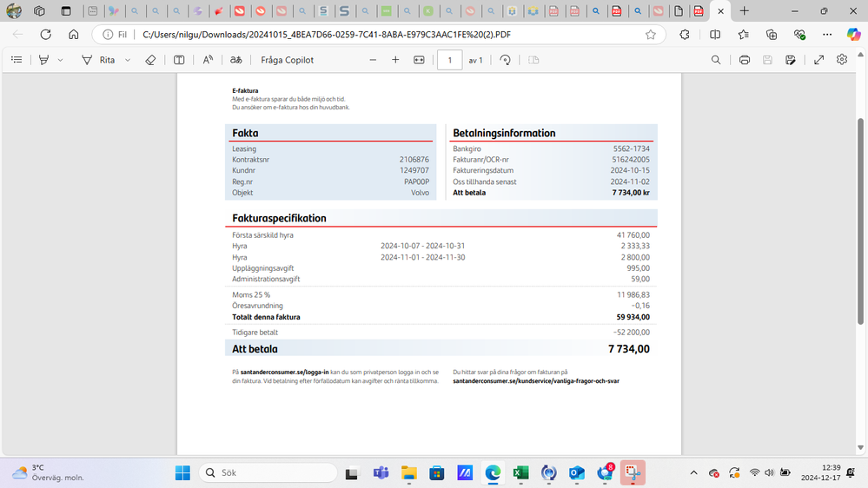868x488 pixels.
Task: Select the Eraser tool in PDF toolbar
Action: click(150, 60)
